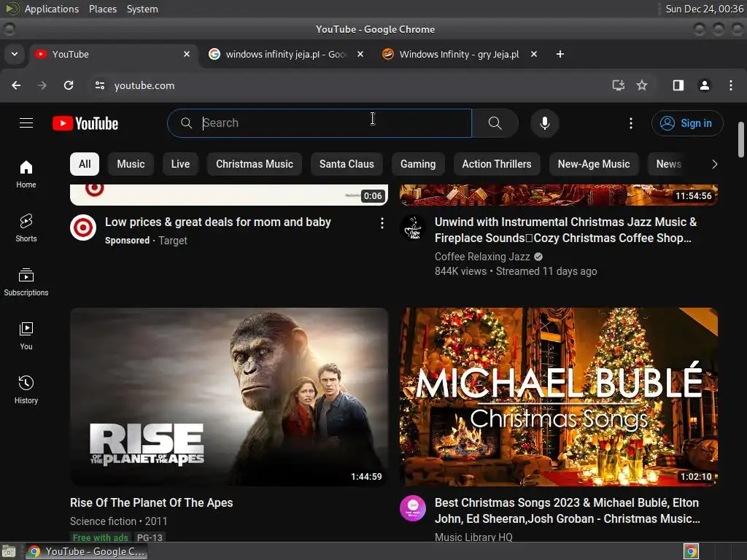The image size is (747, 560).
Task: Click the address bar URL youtube.com
Action: pyautogui.click(x=144, y=86)
